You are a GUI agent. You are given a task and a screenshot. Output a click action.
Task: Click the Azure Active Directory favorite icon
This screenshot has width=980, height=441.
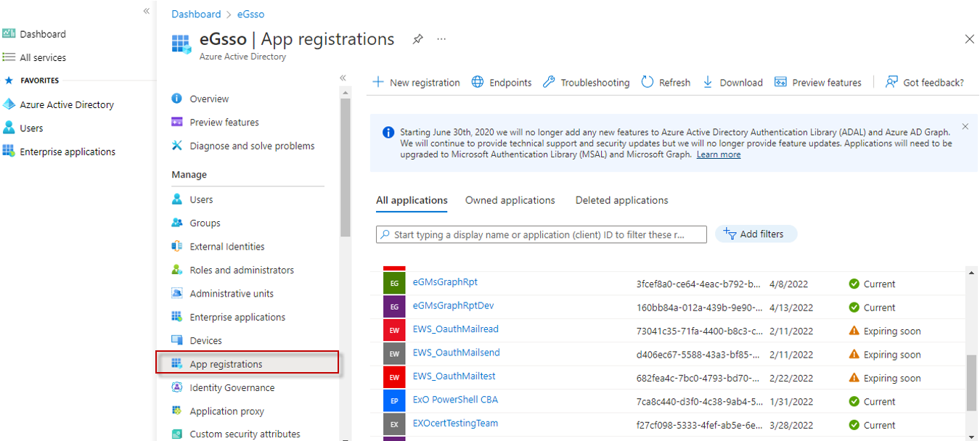(9, 104)
